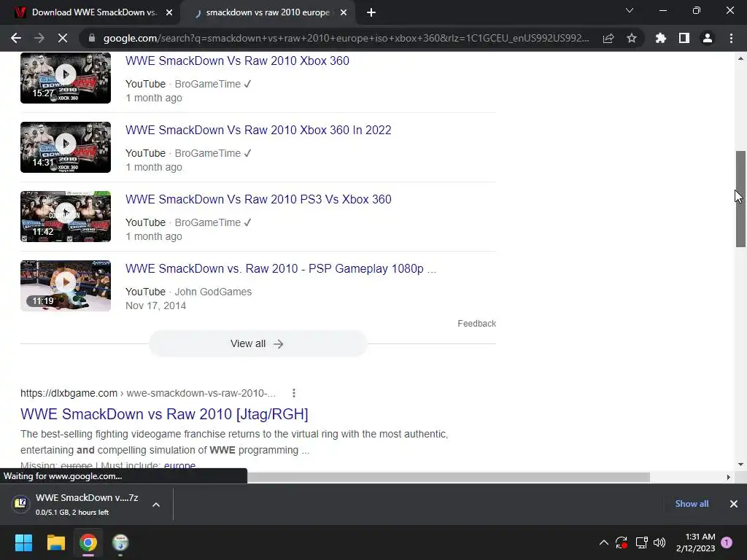Viewport: 747px width, 560px height.
Task: Open the dlxbgame.com result options menu
Action: [294, 393]
